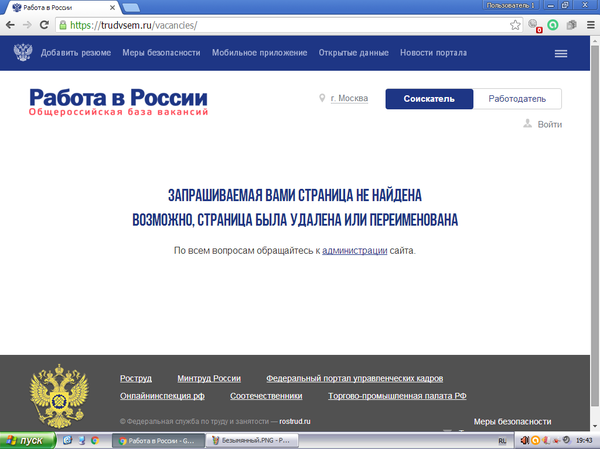Open the Роструд footer link
This screenshot has width=600, height=449.
(136, 379)
